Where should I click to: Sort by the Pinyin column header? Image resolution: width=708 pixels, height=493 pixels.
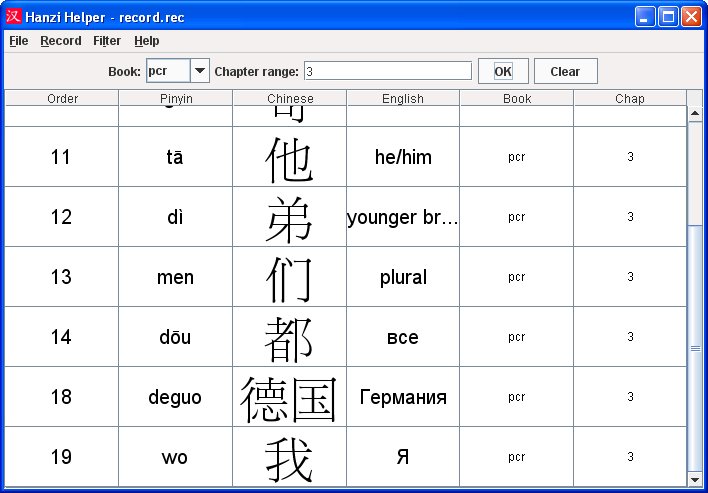176,98
